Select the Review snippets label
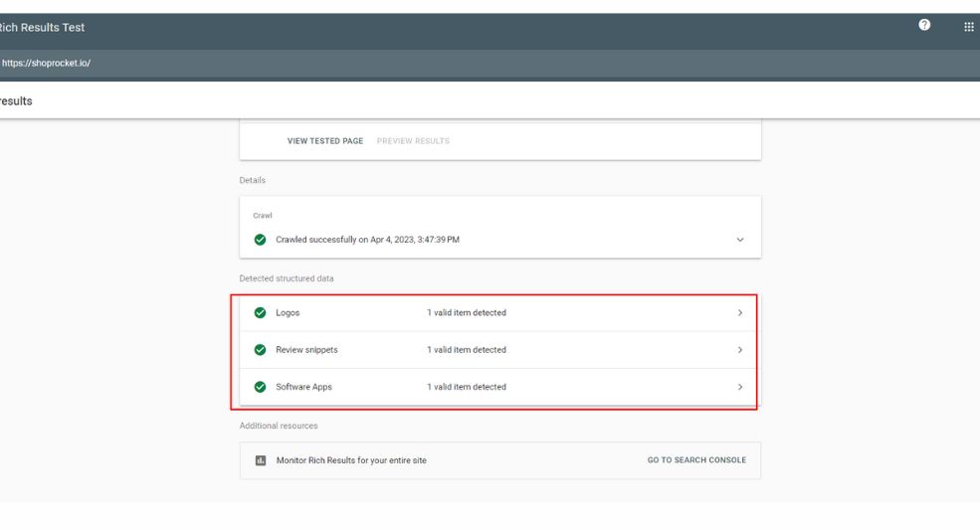This screenshot has height=530, width=980. (x=306, y=350)
